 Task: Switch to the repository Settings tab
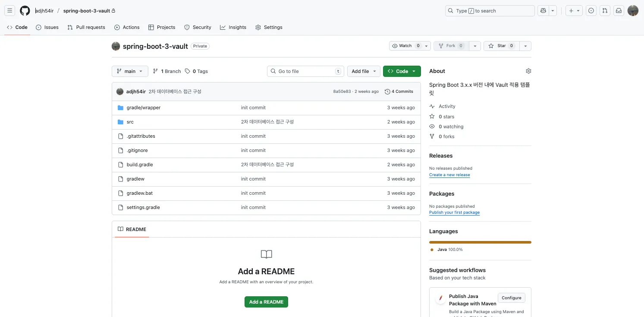point(269,27)
